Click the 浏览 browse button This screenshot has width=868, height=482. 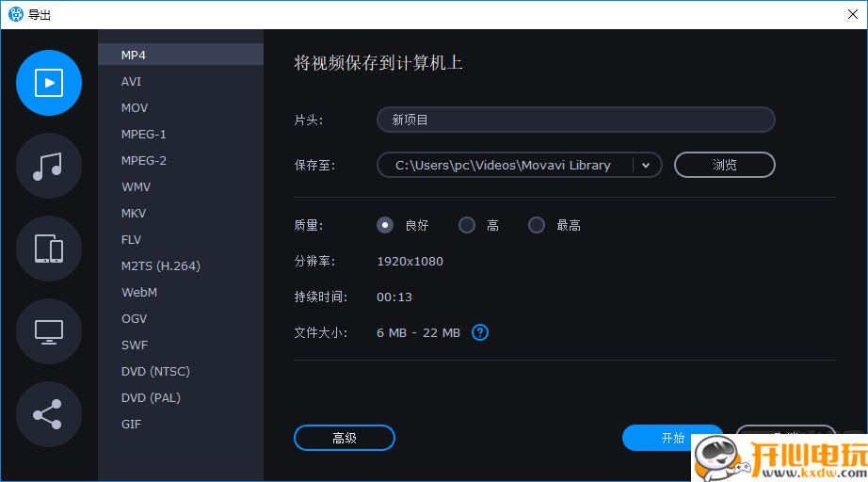(724, 165)
